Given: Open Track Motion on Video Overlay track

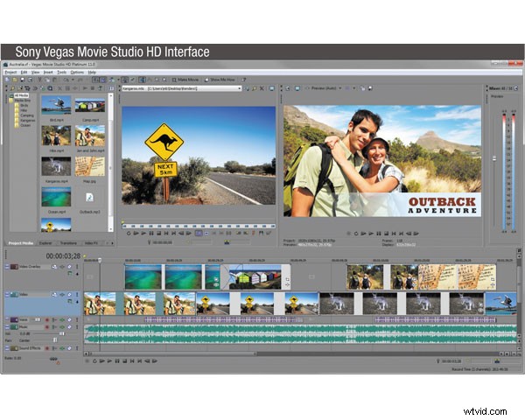Looking at the screenshot, I should [x=54, y=267].
